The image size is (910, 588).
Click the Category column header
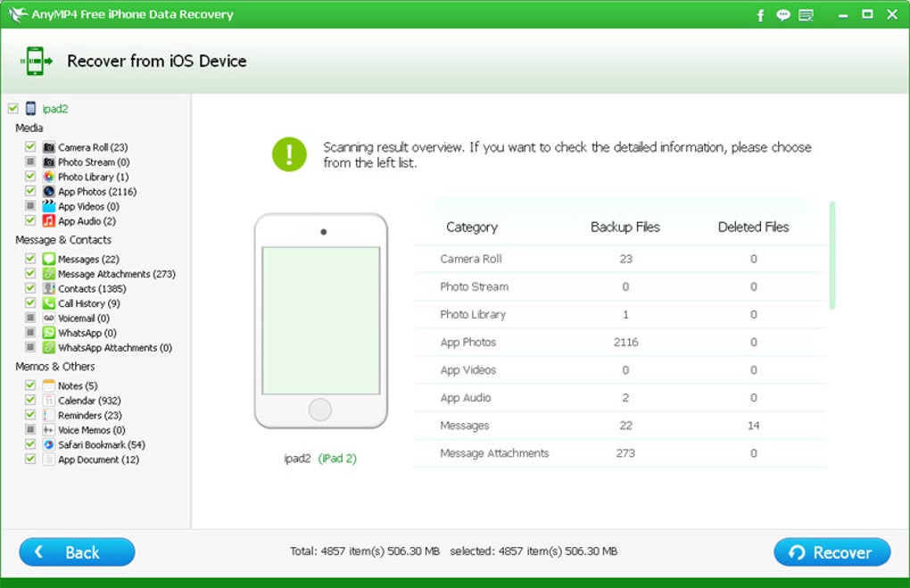[472, 227]
